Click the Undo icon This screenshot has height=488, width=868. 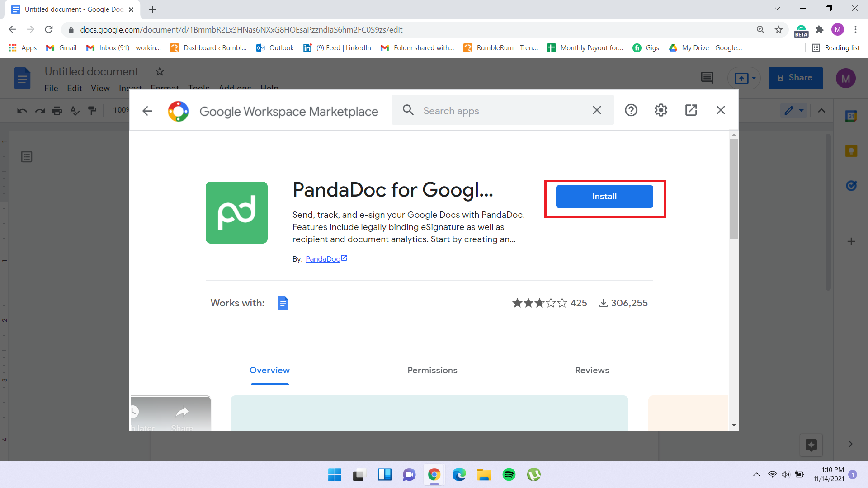[x=22, y=110]
